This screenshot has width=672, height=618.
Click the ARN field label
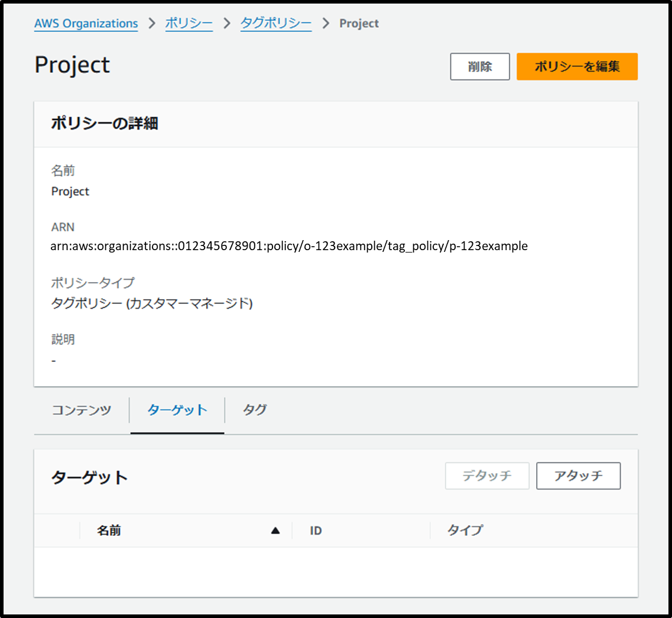pos(63,227)
